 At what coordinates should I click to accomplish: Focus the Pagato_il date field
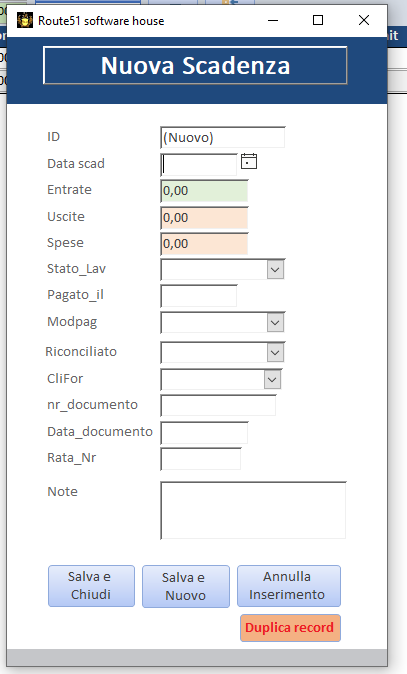point(199,296)
